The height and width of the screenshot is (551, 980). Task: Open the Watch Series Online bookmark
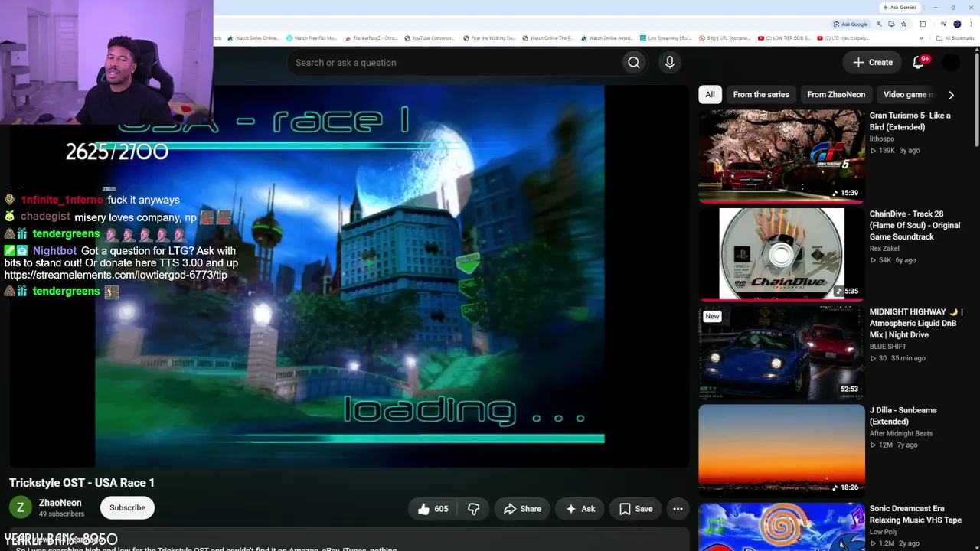pos(253,38)
